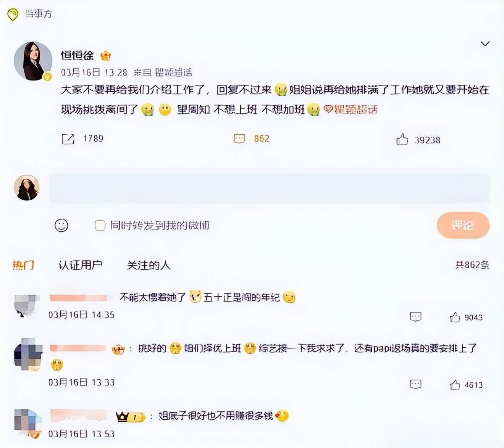Open the poster's avatar photo
This screenshot has height=448, width=504.
coord(33,61)
